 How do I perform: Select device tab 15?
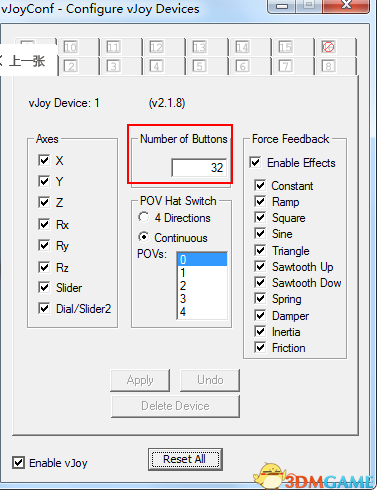coord(285,47)
